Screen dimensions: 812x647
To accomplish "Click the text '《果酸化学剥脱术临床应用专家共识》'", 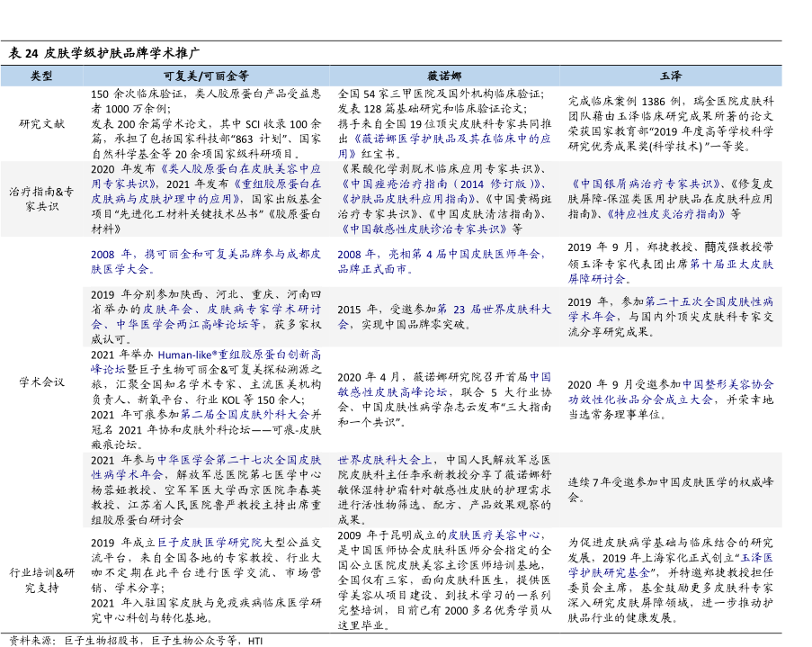I will [x=441, y=169].
